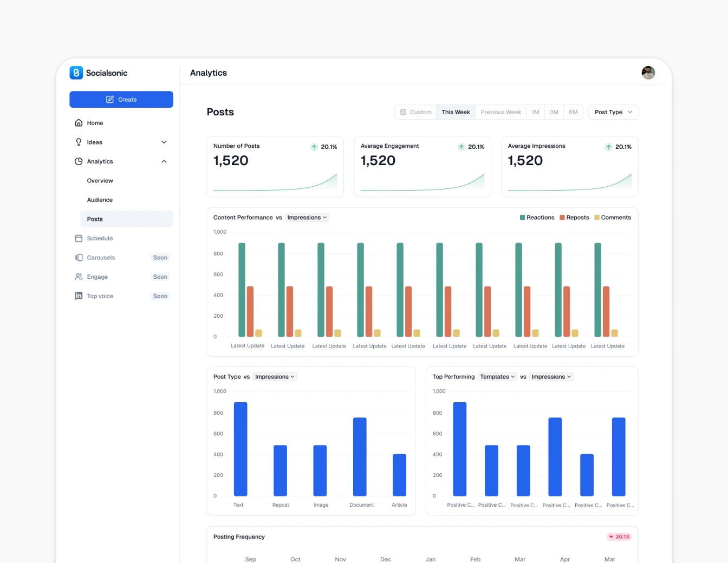Select the Home icon in the sidebar

pos(78,123)
